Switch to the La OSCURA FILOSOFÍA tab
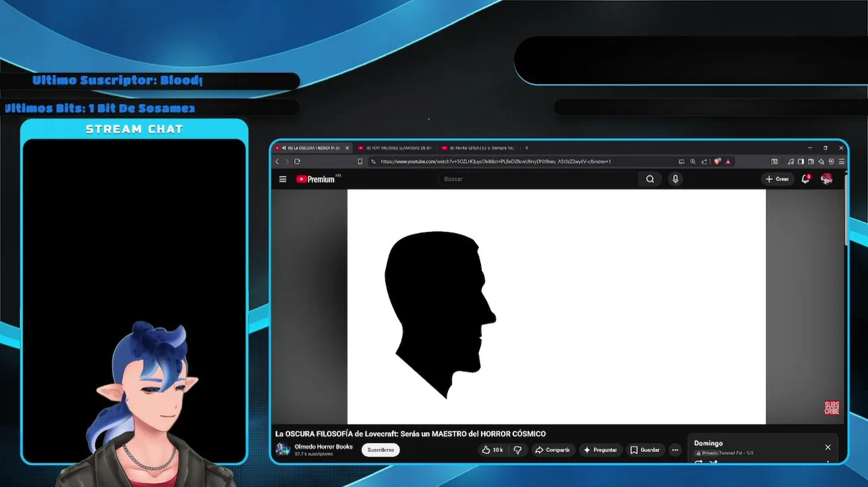 (x=311, y=147)
